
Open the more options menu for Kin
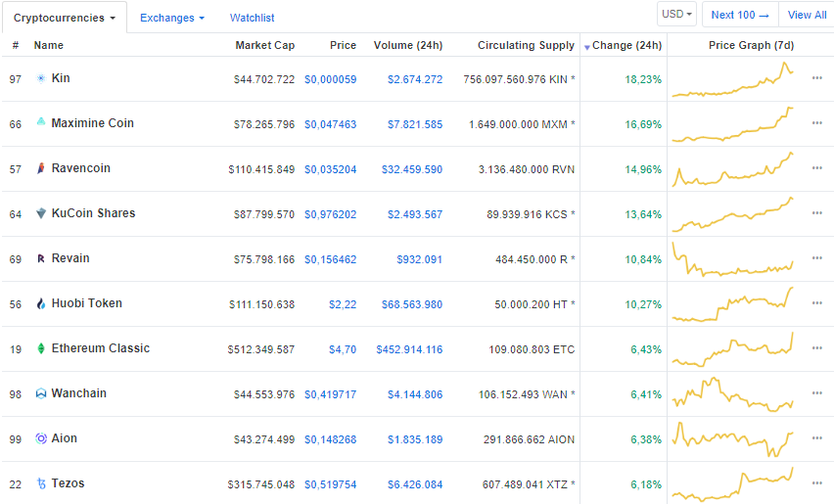tap(817, 78)
